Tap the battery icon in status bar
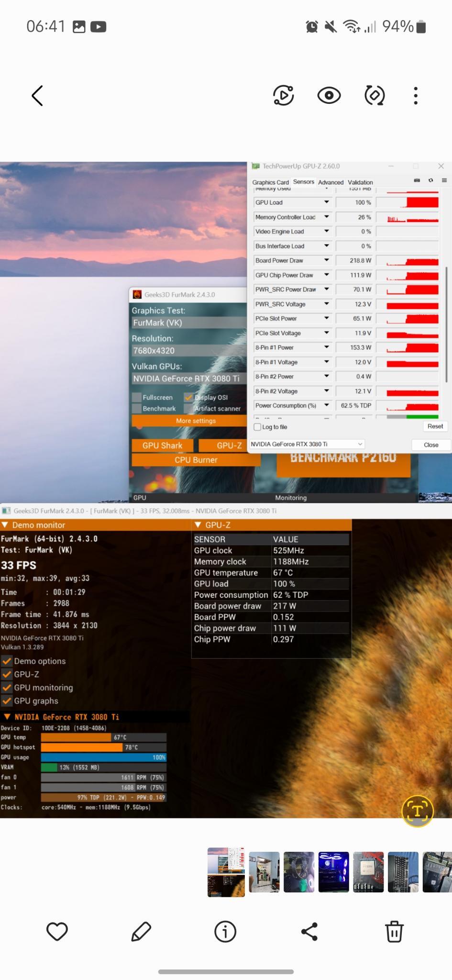 421,27
